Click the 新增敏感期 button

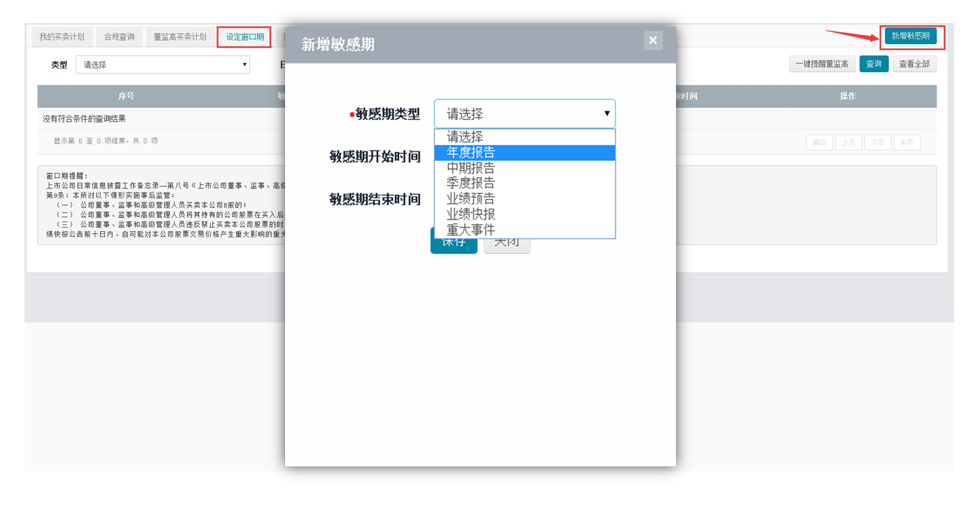tap(911, 36)
